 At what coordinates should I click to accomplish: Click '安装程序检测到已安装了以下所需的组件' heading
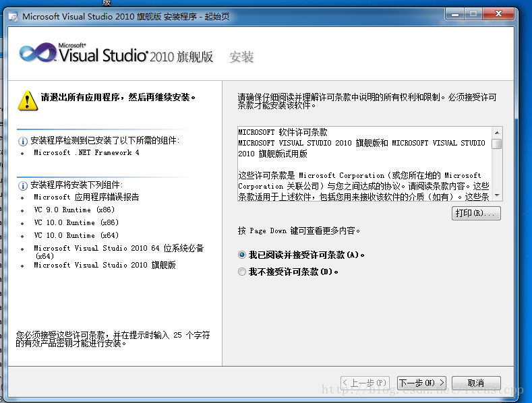click(105, 140)
